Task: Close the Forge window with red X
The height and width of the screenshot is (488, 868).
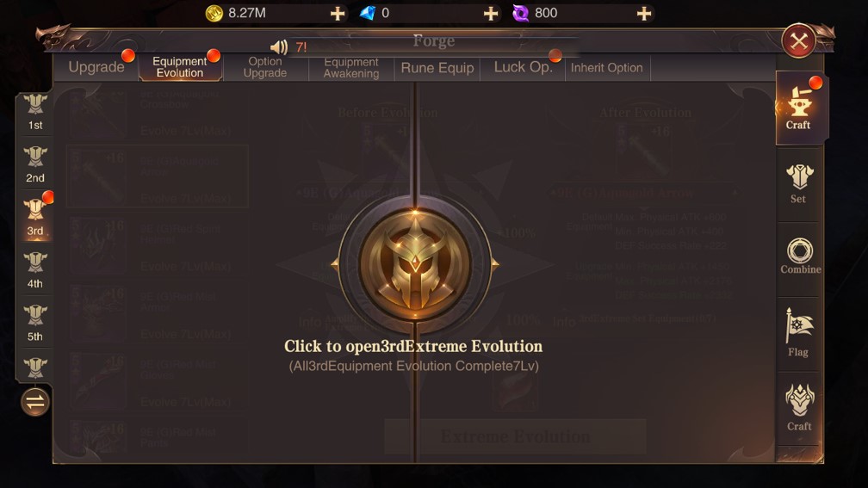Action: pyautogui.click(x=798, y=41)
